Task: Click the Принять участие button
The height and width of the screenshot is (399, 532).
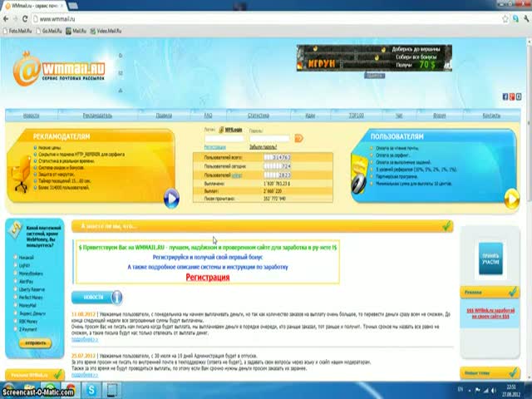Action: [490, 259]
